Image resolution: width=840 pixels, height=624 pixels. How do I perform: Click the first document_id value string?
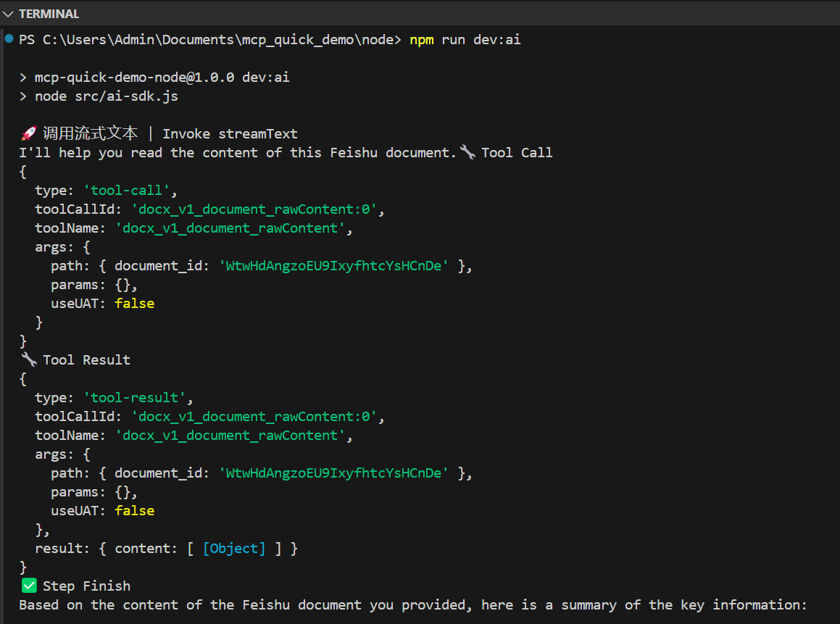(x=333, y=266)
